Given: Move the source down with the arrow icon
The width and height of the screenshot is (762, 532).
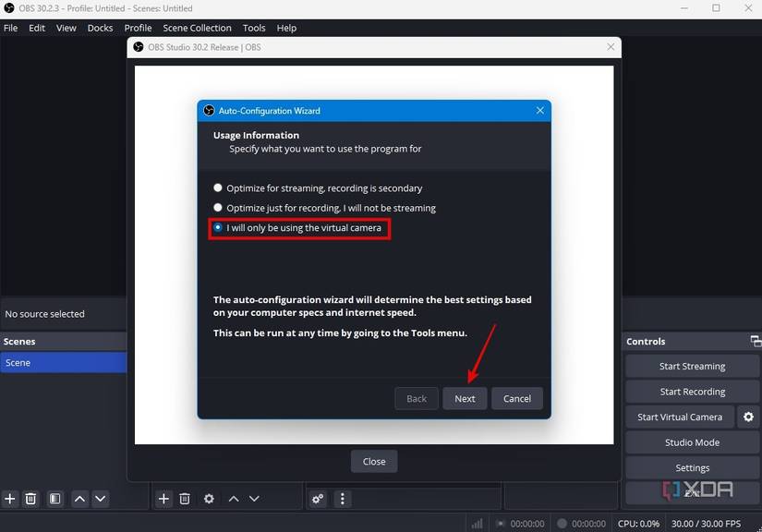Looking at the screenshot, I should click(x=255, y=499).
